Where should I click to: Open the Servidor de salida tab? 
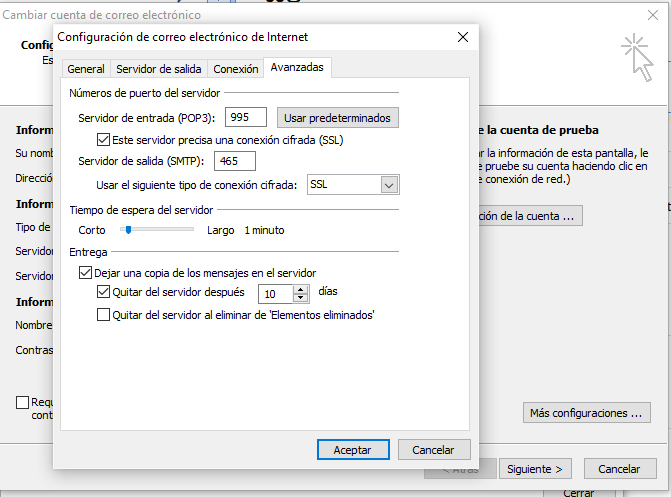(159, 69)
